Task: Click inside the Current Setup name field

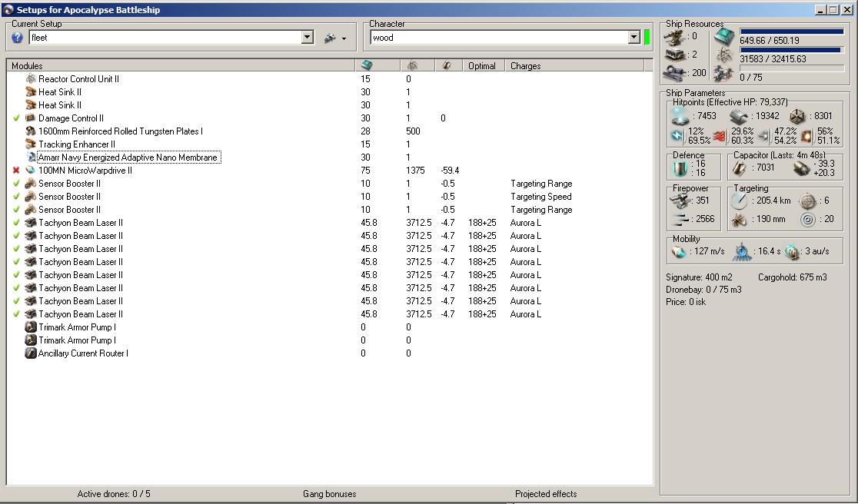Action: pos(165,37)
